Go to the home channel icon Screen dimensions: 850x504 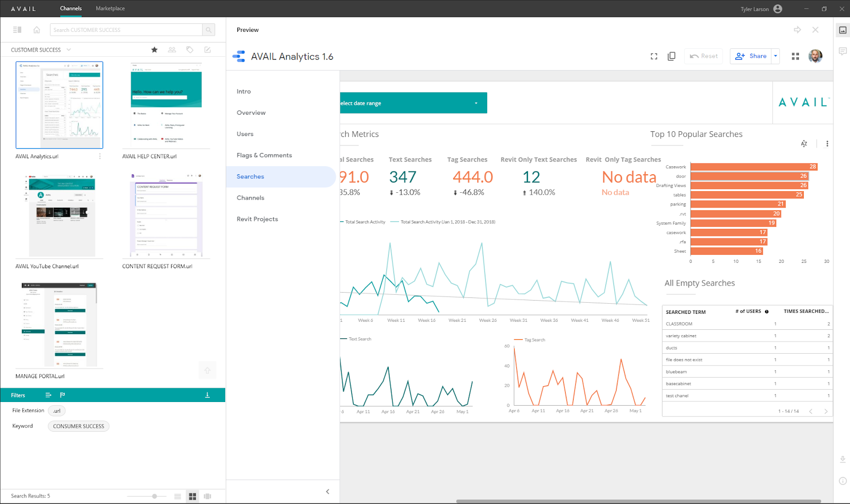point(37,30)
